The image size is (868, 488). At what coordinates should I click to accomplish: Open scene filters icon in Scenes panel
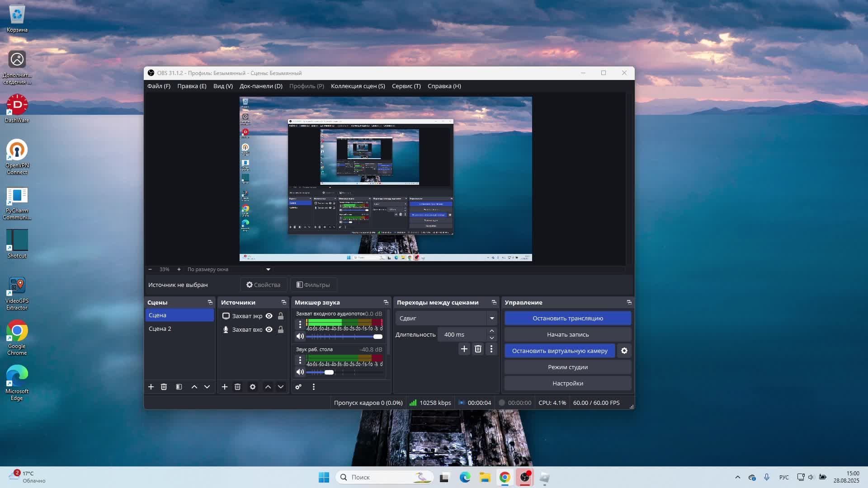(x=179, y=387)
